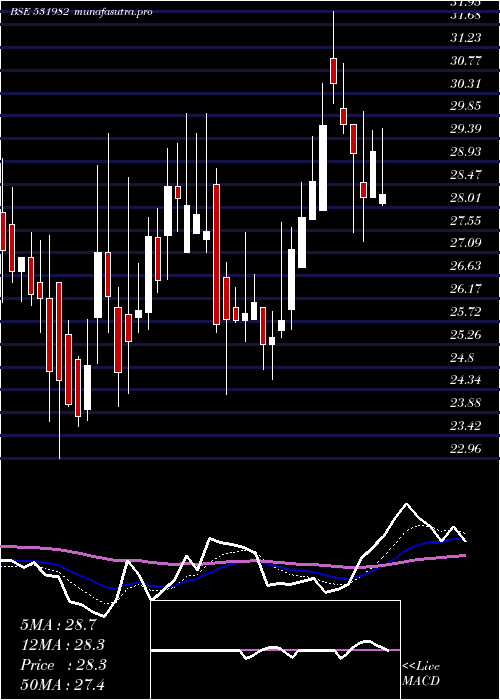Click the <<Live MACD label
The width and height of the screenshot is (500, 700).
[x=421, y=674]
